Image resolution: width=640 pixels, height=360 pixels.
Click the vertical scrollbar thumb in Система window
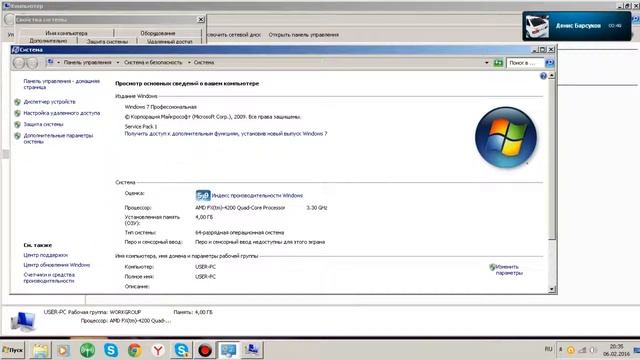coord(552,159)
